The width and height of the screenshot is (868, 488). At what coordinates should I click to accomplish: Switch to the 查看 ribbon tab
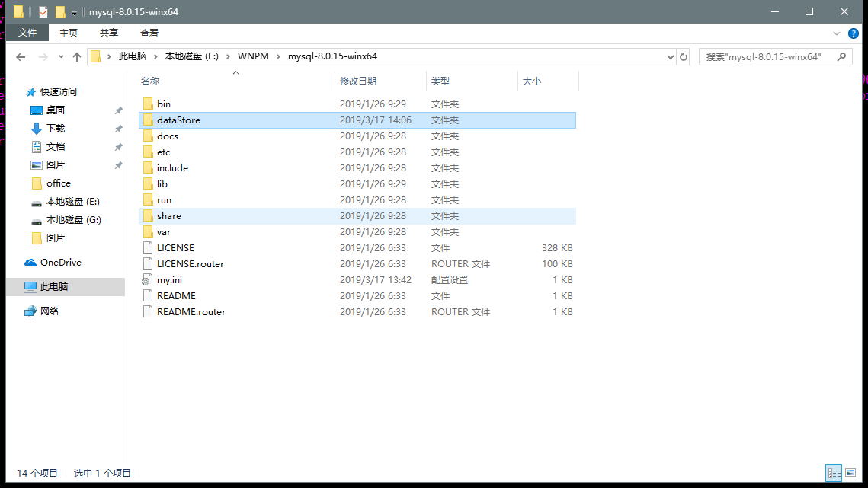click(149, 33)
